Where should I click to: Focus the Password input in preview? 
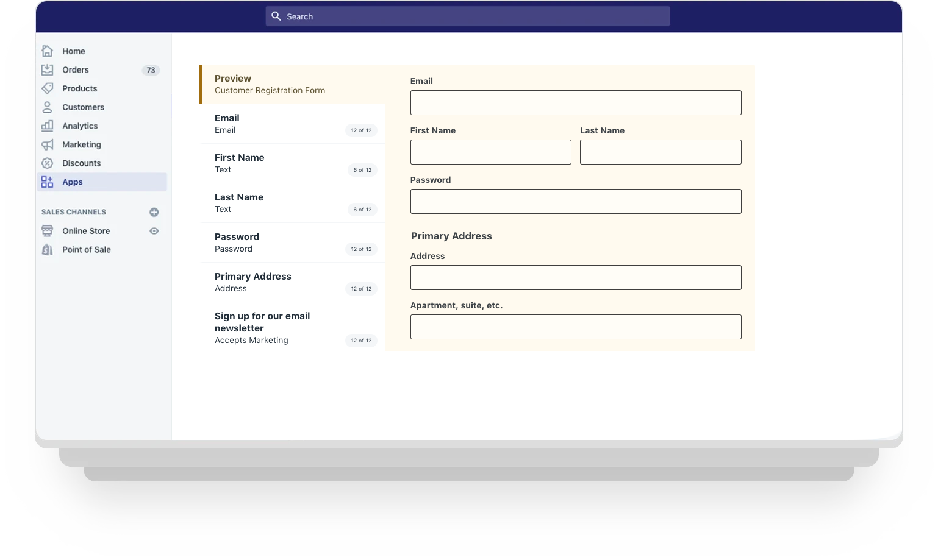(x=575, y=202)
